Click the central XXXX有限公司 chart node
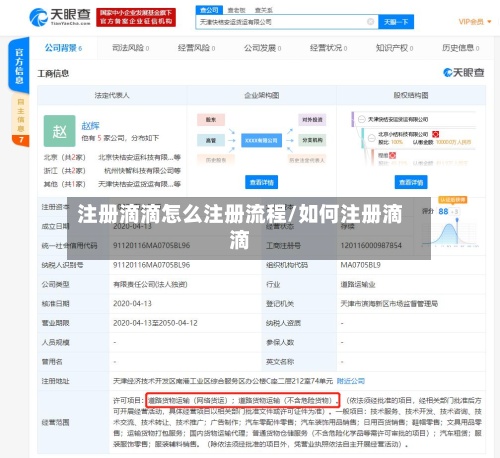 pos(261,140)
